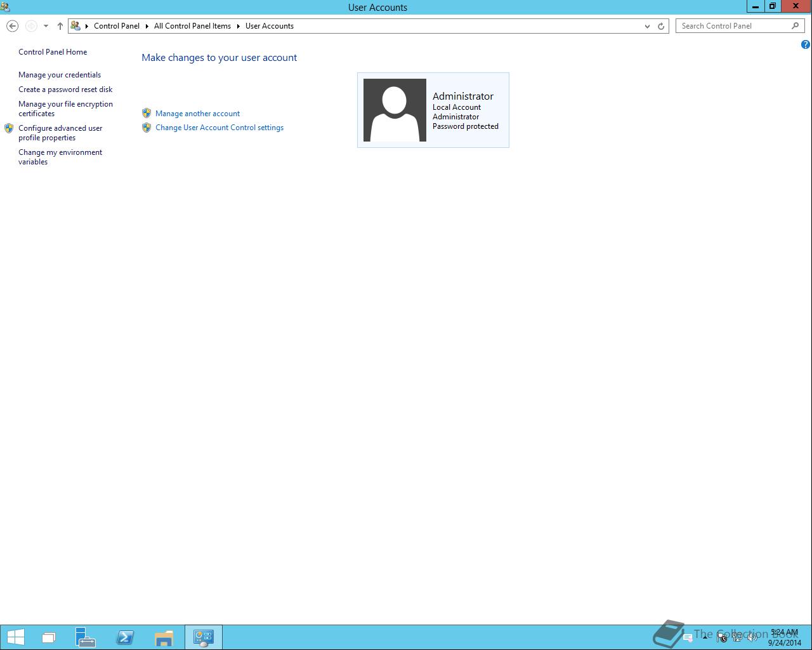Open Control Panel Home
The image size is (812, 650).
(53, 52)
